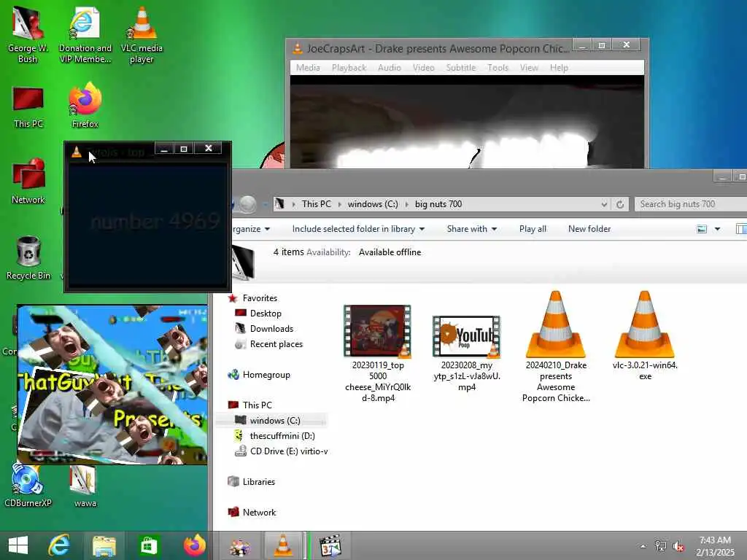Switch to VLC cone taskbar button

(283, 545)
